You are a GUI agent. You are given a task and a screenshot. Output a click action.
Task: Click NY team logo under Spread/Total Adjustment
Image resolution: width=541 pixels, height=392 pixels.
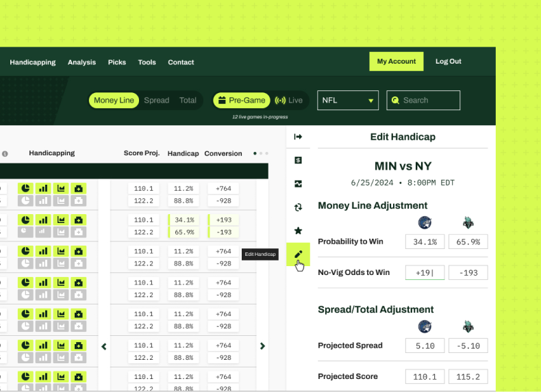click(468, 326)
